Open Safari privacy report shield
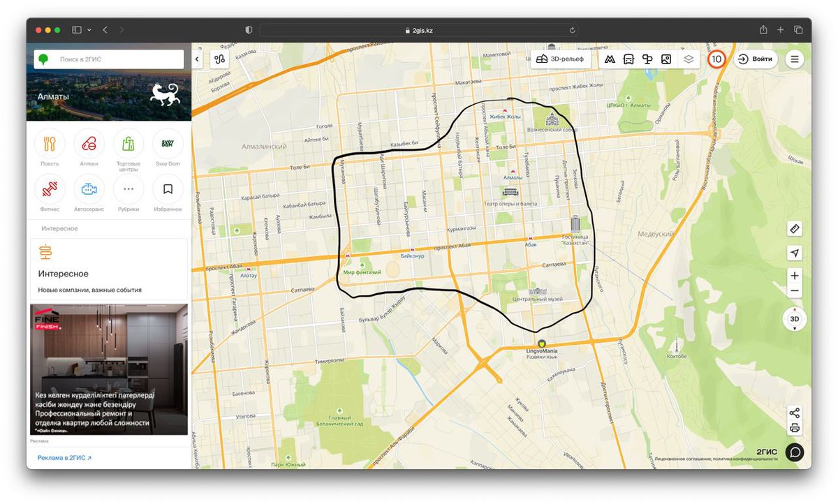 coord(249,30)
